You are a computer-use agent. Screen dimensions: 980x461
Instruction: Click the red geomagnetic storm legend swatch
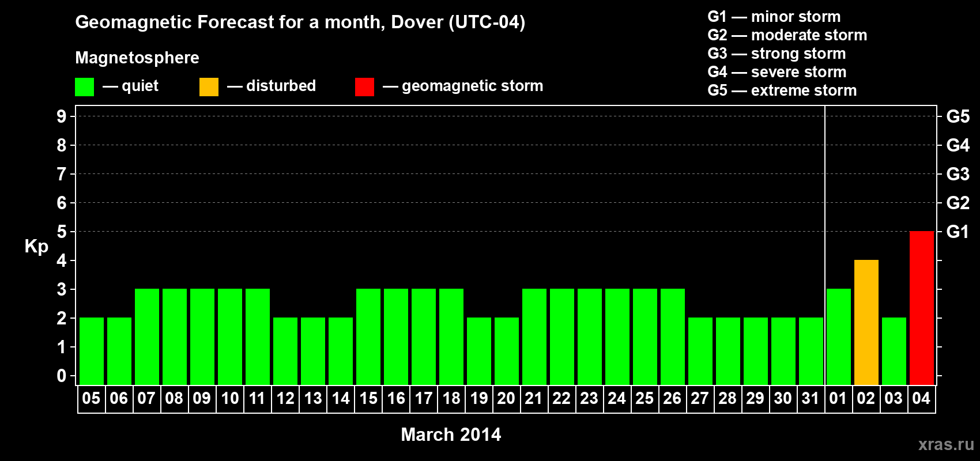coord(364,87)
